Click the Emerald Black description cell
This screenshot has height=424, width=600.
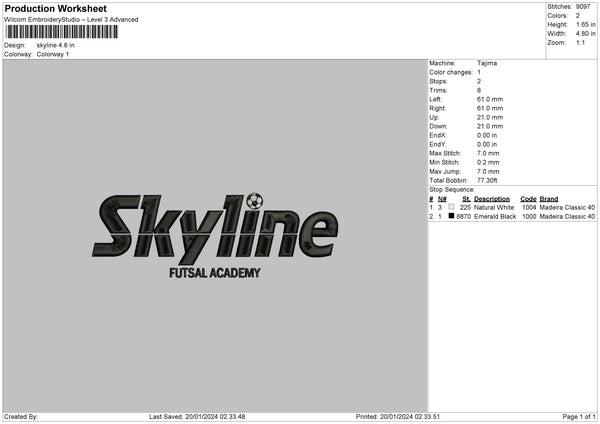pyautogui.click(x=495, y=217)
